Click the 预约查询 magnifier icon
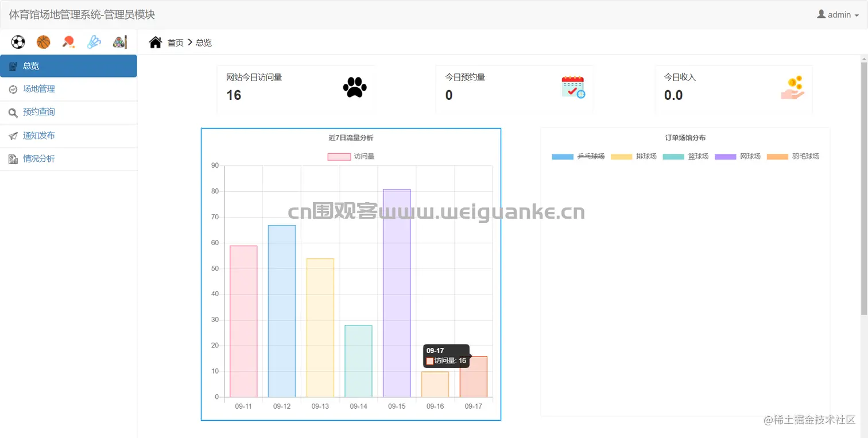The height and width of the screenshot is (438, 868). (x=13, y=113)
